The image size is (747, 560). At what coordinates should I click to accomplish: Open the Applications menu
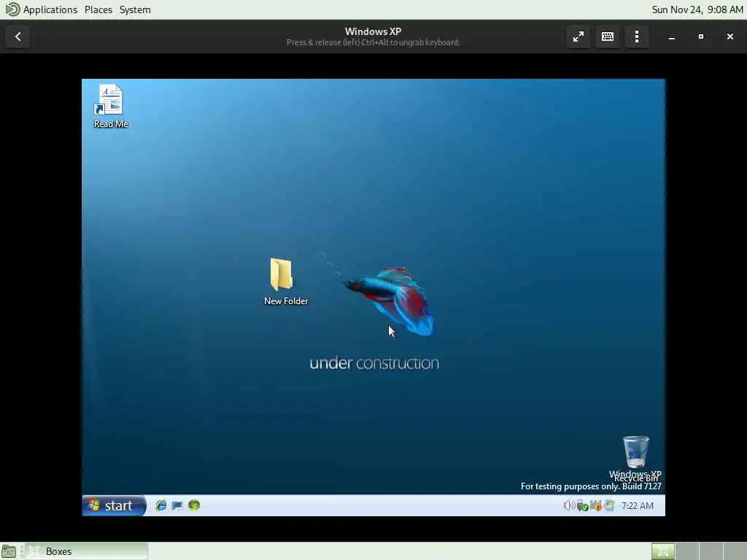coord(50,9)
